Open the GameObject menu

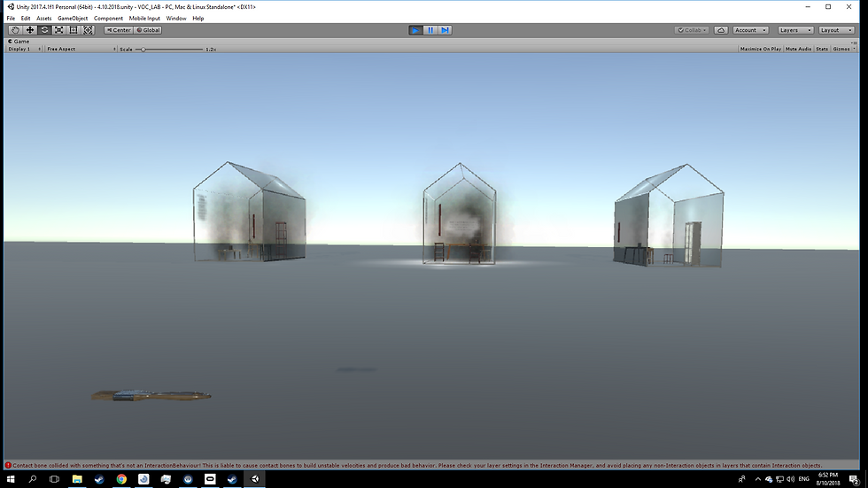(x=73, y=19)
